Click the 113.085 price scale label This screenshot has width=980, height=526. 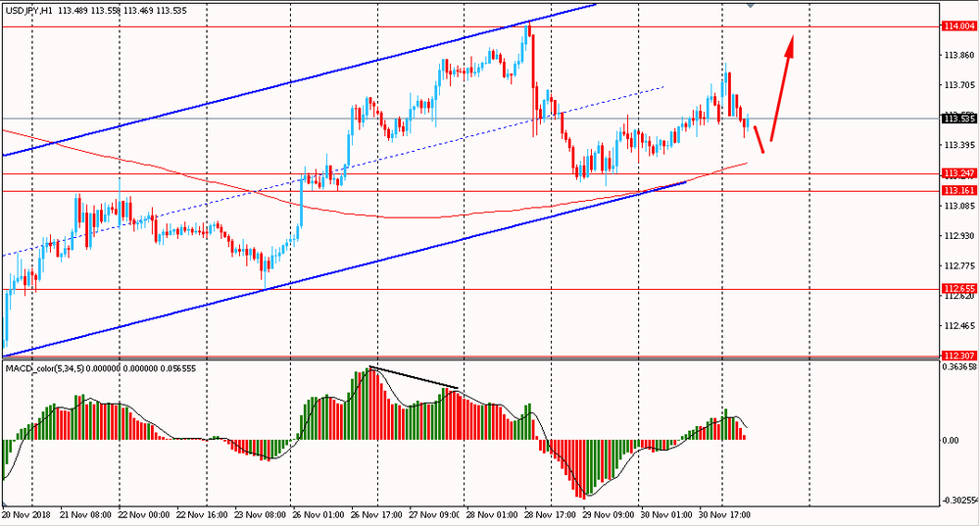(959, 206)
